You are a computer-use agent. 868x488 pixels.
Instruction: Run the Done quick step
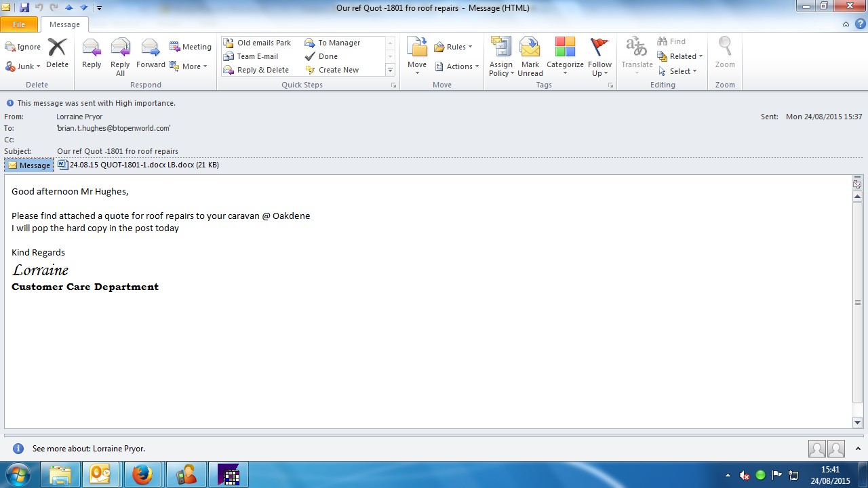tap(328, 56)
